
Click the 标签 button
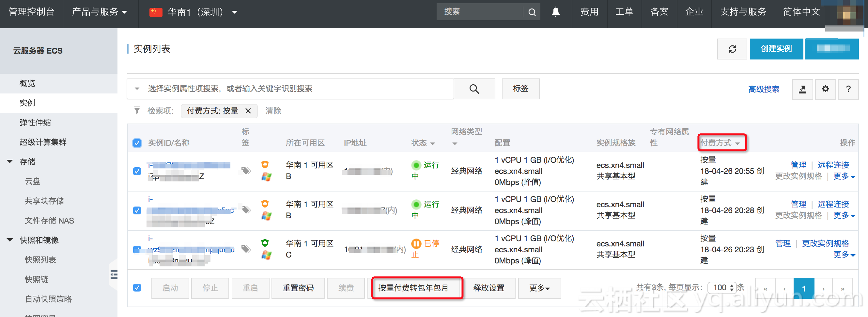point(520,89)
